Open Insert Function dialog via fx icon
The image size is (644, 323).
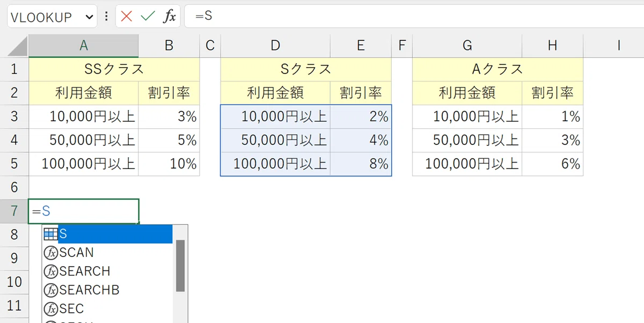click(x=170, y=17)
